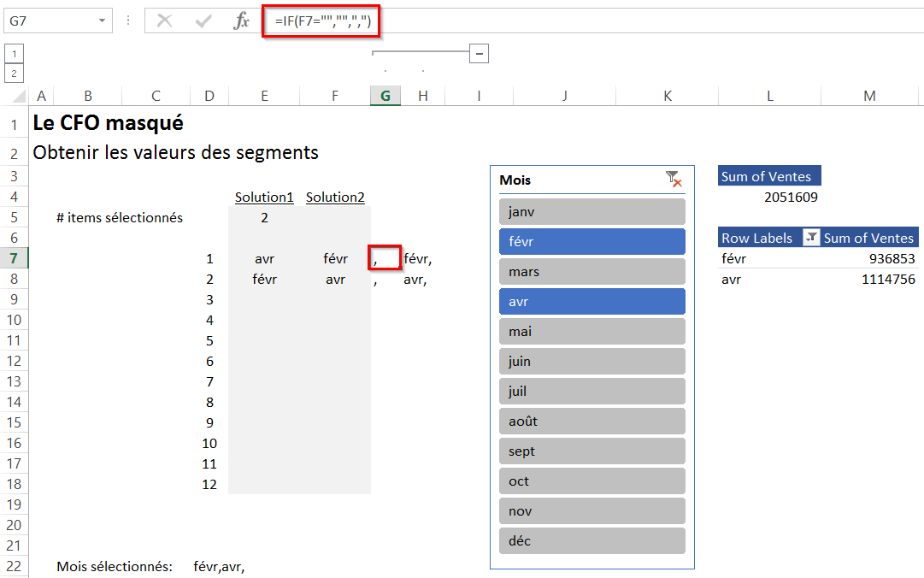Click the Mois slicer title

coord(515,180)
